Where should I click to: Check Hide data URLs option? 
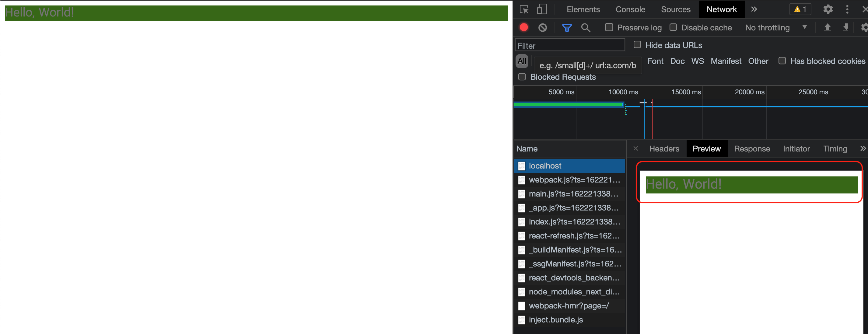(x=637, y=45)
